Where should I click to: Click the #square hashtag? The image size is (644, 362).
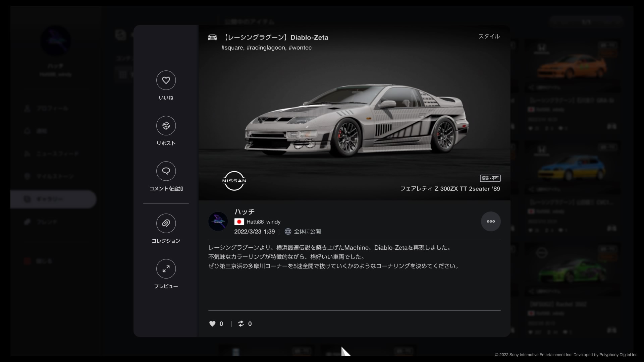232,48
